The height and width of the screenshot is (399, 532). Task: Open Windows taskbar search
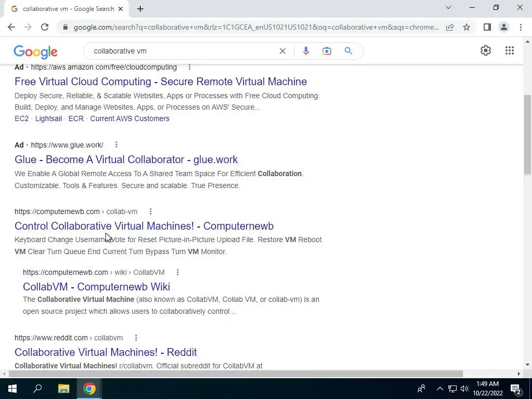coord(37,389)
